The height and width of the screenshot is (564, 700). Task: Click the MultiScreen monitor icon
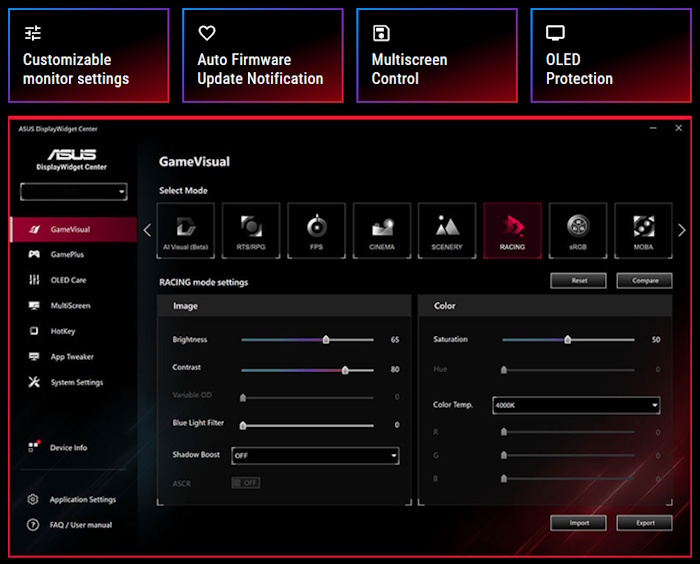pyautogui.click(x=34, y=305)
